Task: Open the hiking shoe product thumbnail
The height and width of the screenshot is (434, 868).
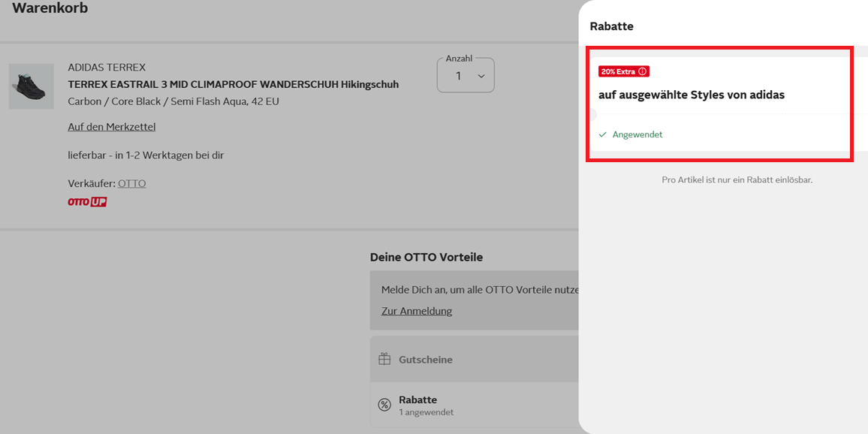Action: [32, 86]
